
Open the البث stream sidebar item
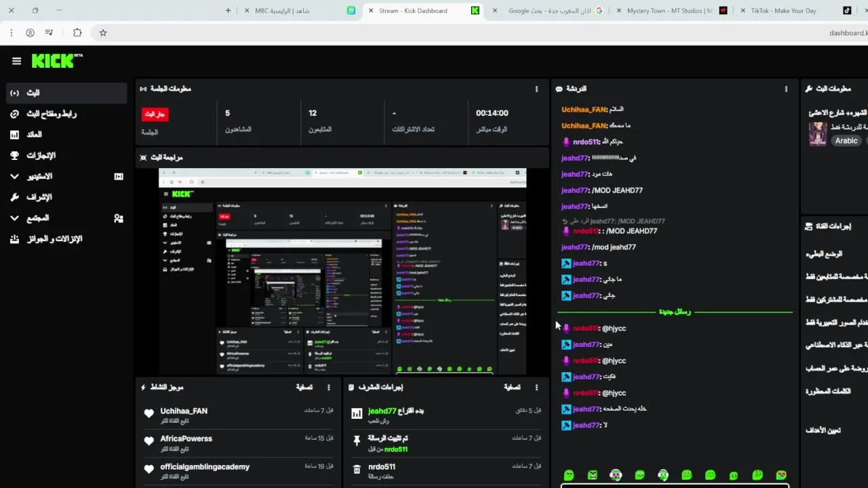tap(66, 93)
